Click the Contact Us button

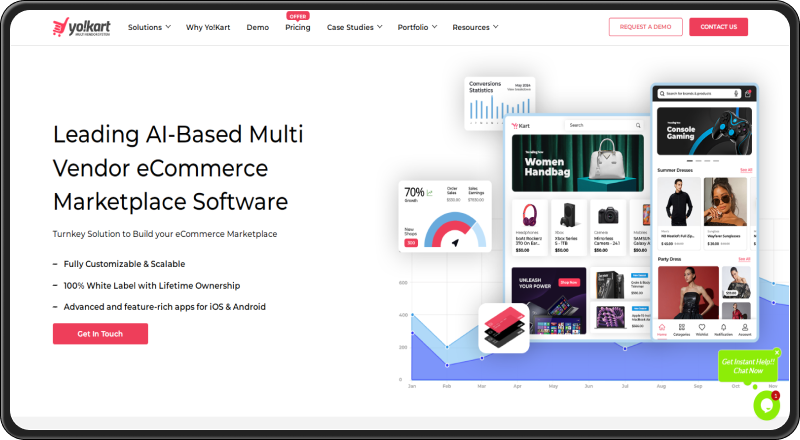718,27
